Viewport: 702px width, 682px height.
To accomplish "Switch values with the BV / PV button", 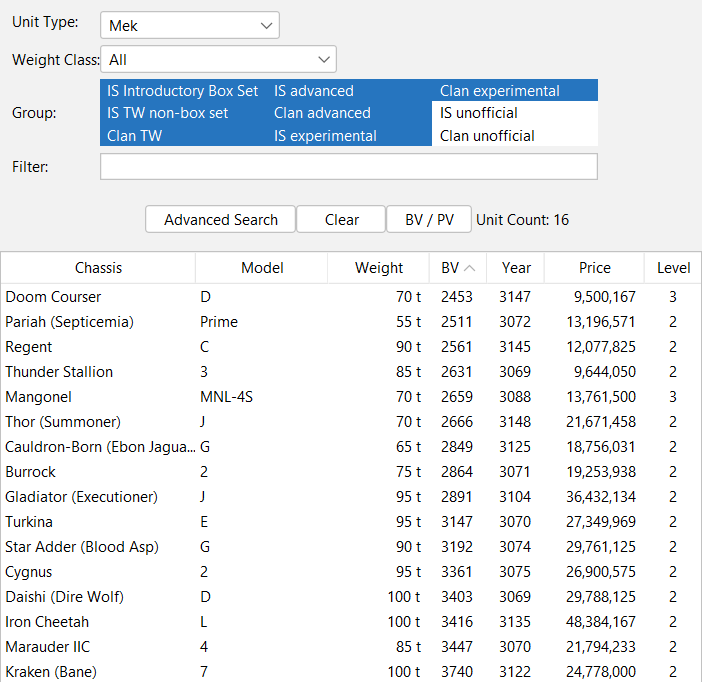I will click(429, 219).
